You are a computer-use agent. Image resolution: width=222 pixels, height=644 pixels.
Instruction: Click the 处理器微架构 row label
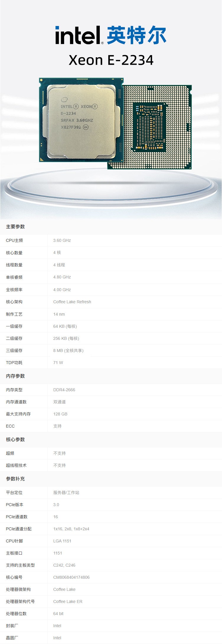coord(18,589)
